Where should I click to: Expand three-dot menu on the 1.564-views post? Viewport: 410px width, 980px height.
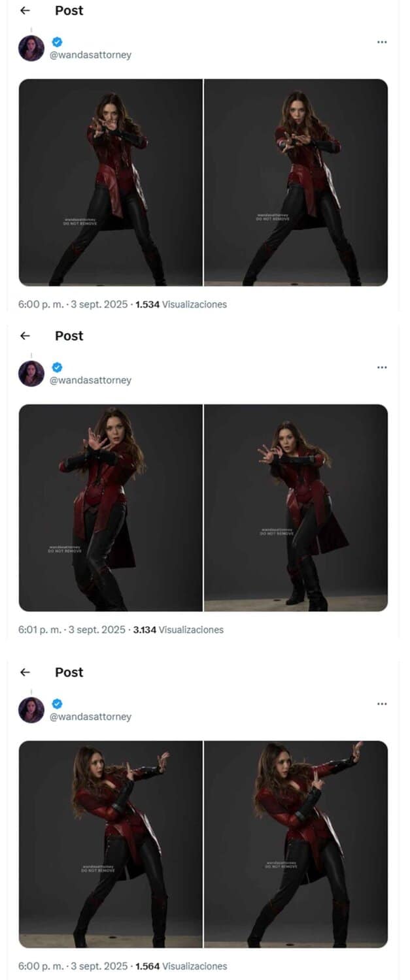(x=382, y=704)
